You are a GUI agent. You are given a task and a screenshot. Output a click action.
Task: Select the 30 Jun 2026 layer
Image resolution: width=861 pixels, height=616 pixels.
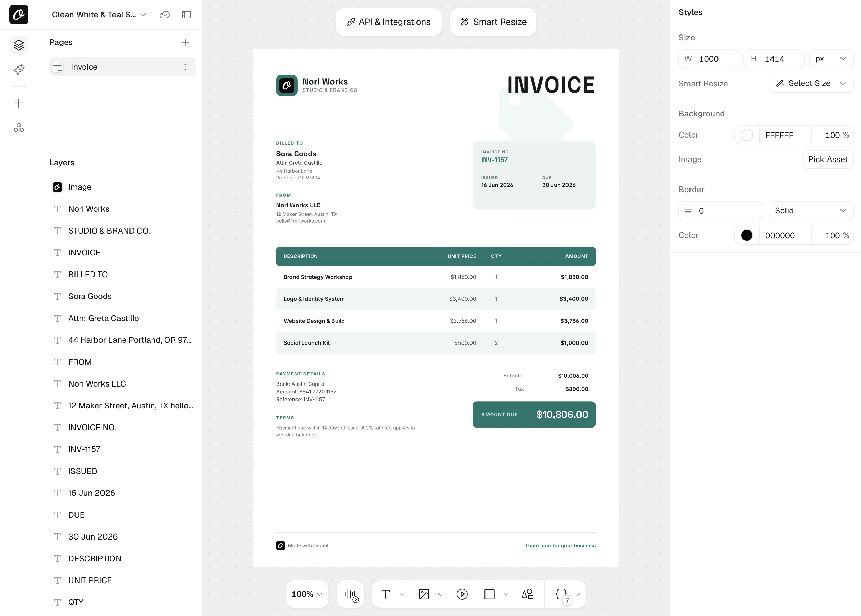(x=122, y=537)
